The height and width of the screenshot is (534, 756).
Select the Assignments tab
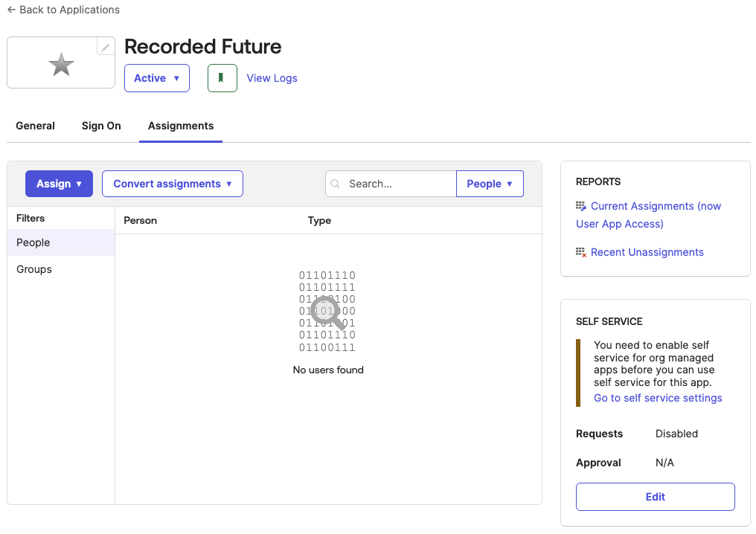pyautogui.click(x=181, y=126)
